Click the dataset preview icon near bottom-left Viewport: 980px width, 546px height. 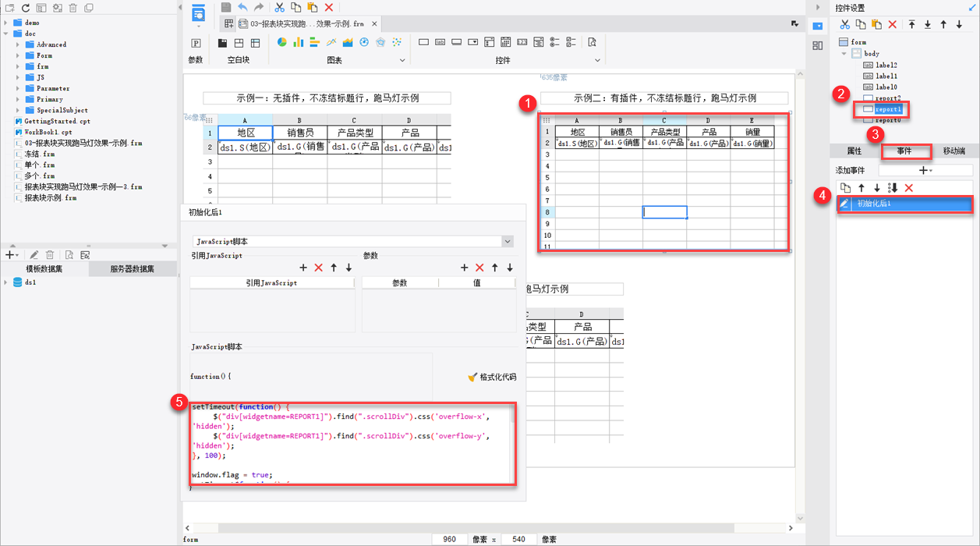[69, 255]
